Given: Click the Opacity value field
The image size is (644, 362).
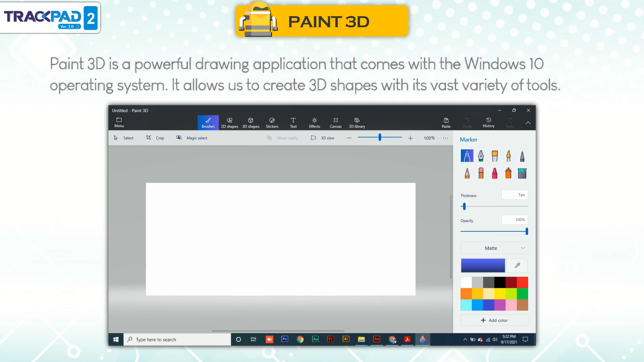Looking at the screenshot, I should tap(514, 220).
